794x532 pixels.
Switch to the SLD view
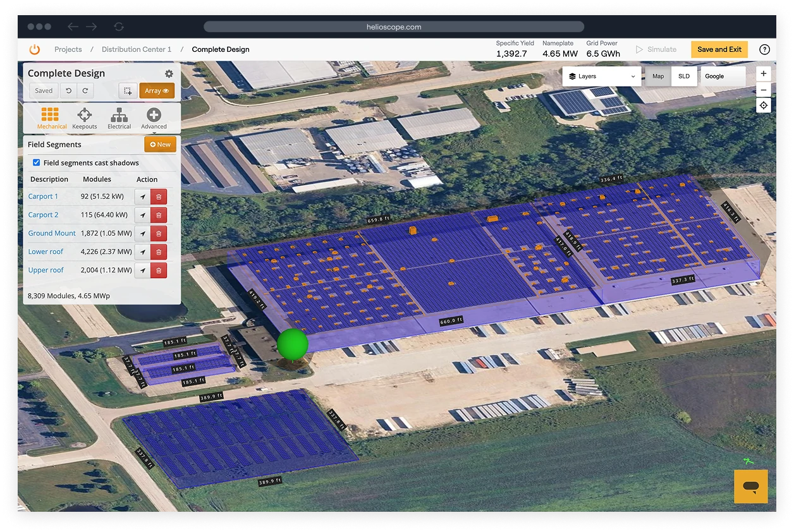684,76
